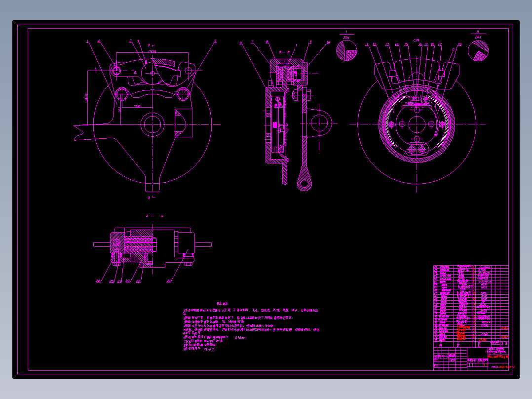
Task: Click part callout number 12
Action: tap(374, 44)
